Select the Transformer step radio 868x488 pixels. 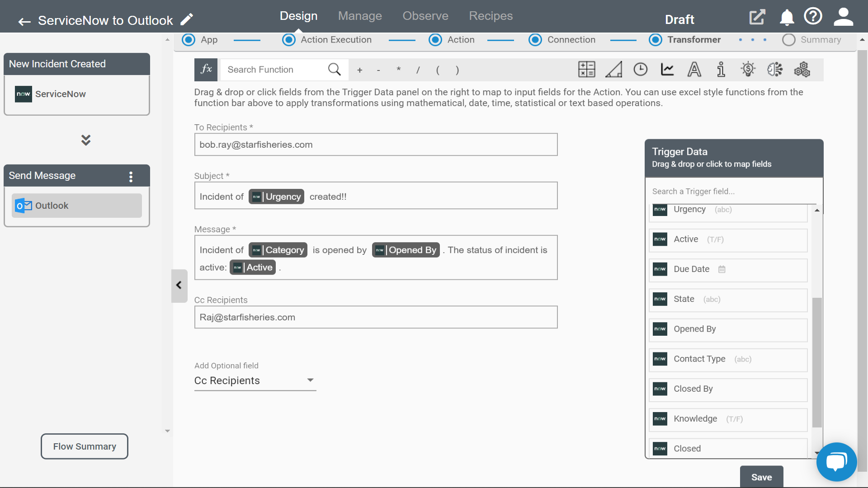click(656, 40)
